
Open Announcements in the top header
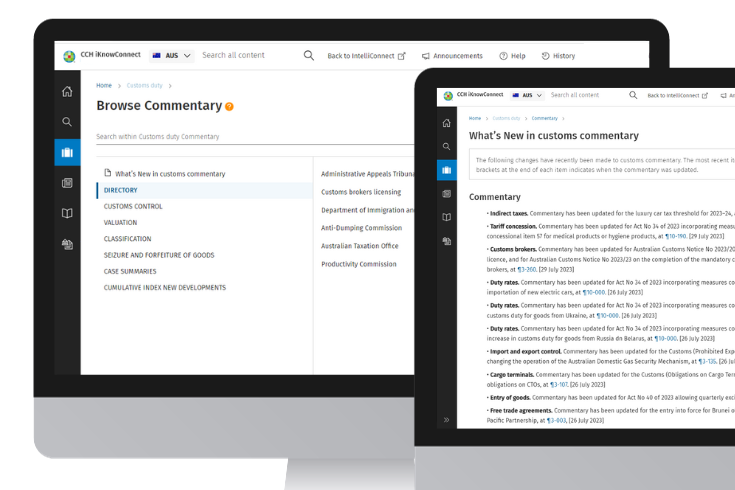[x=452, y=56]
